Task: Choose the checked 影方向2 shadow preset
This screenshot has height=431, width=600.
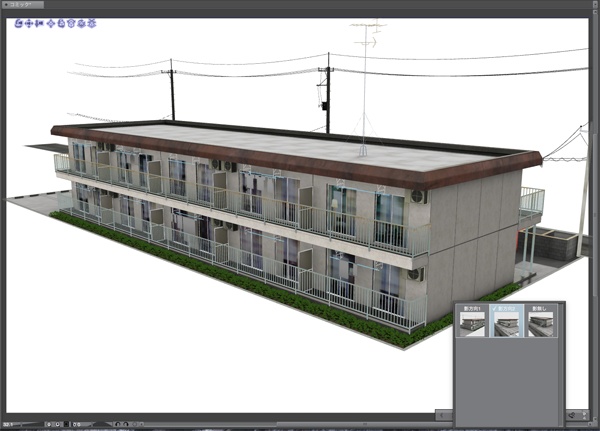Action: point(506,321)
